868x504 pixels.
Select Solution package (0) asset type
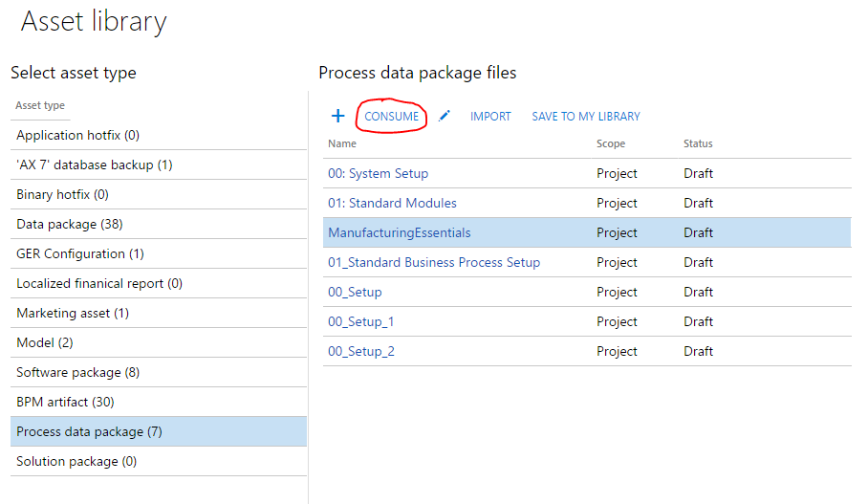pos(76,462)
